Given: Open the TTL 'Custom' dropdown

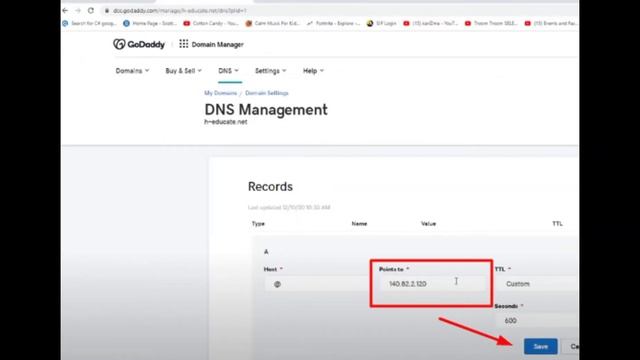Looking at the screenshot, I should 537,284.
